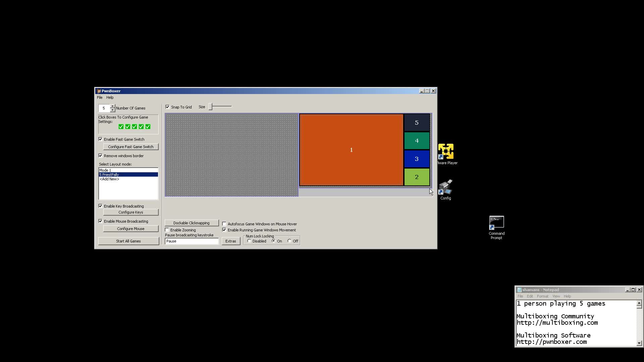Toggle Enable Key Broadcasting checkbox
The height and width of the screenshot is (362, 644).
pyautogui.click(x=100, y=206)
